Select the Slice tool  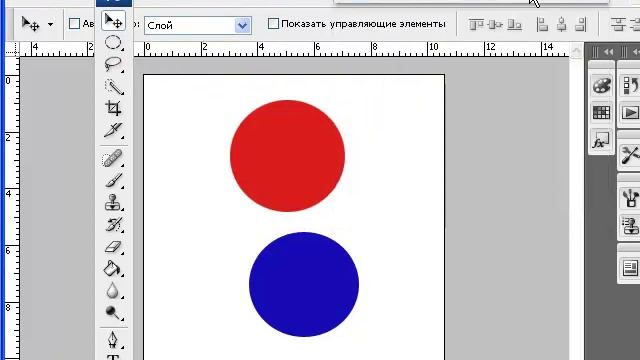point(113,131)
